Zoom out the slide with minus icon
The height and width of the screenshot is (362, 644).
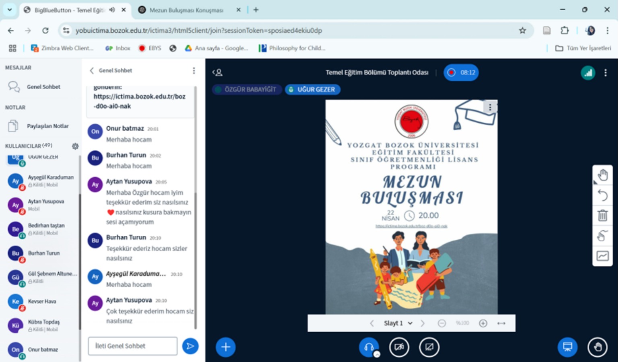coord(442,323)
